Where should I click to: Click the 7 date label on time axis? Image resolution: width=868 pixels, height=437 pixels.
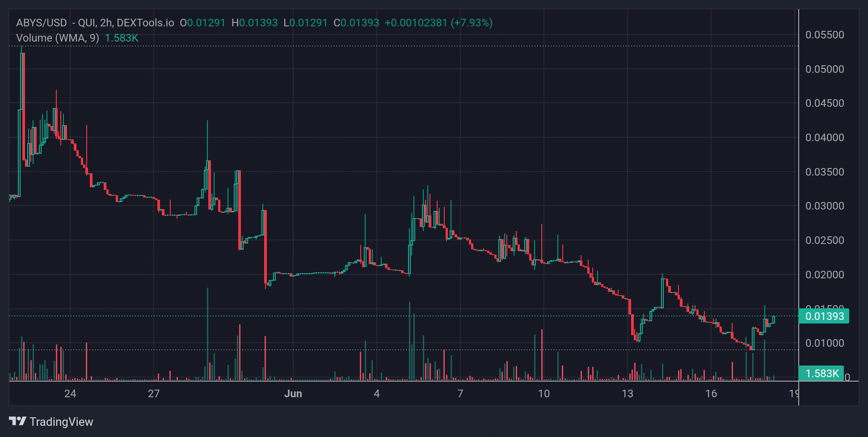pos(460,394)
